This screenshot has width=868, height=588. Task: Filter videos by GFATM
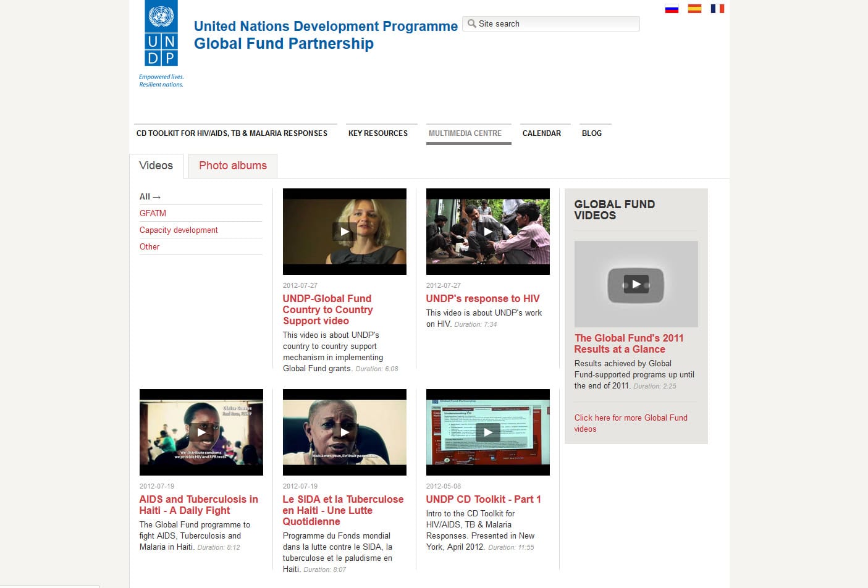click(x=153, y=213)
